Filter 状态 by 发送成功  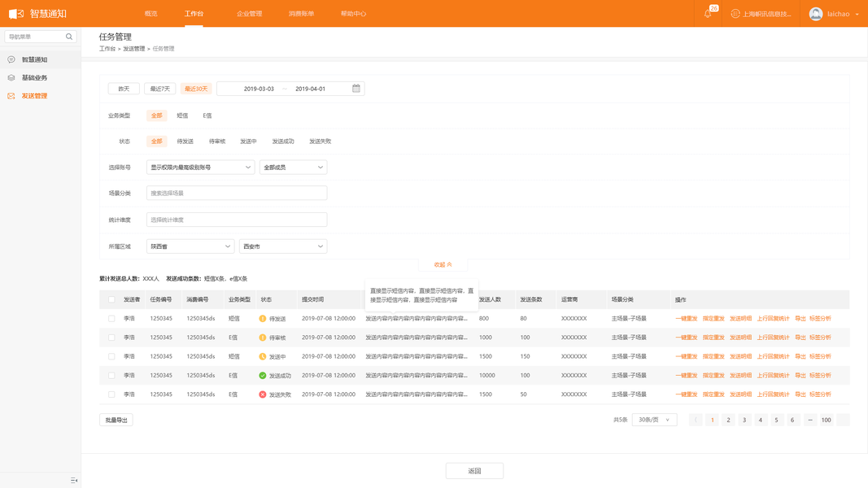(283, 141)
